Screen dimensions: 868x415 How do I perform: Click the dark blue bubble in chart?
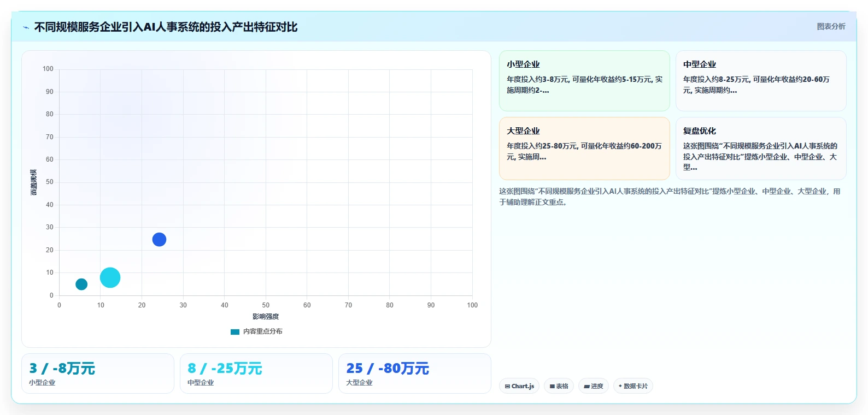[159, 239]
